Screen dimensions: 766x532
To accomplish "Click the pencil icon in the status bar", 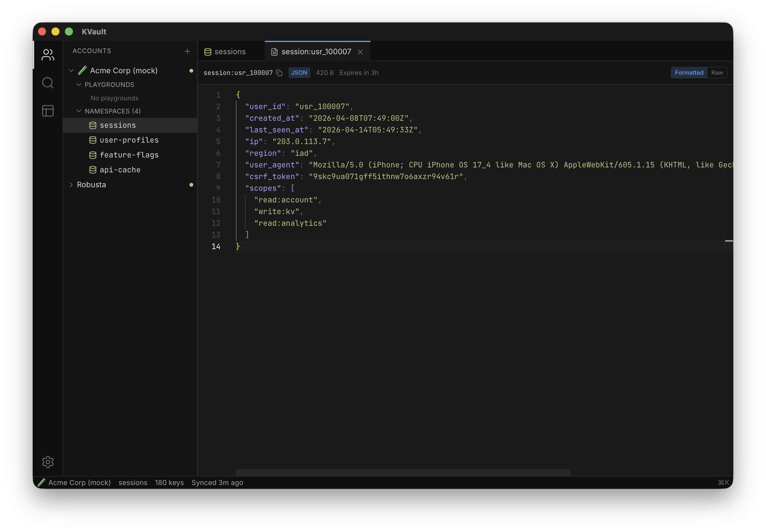I will click(41, 482).
